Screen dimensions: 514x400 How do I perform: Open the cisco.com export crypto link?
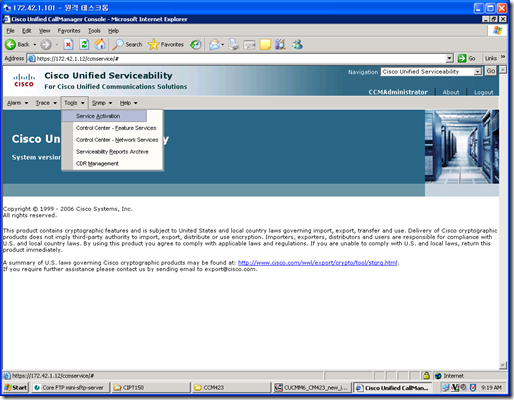point(318,263)
